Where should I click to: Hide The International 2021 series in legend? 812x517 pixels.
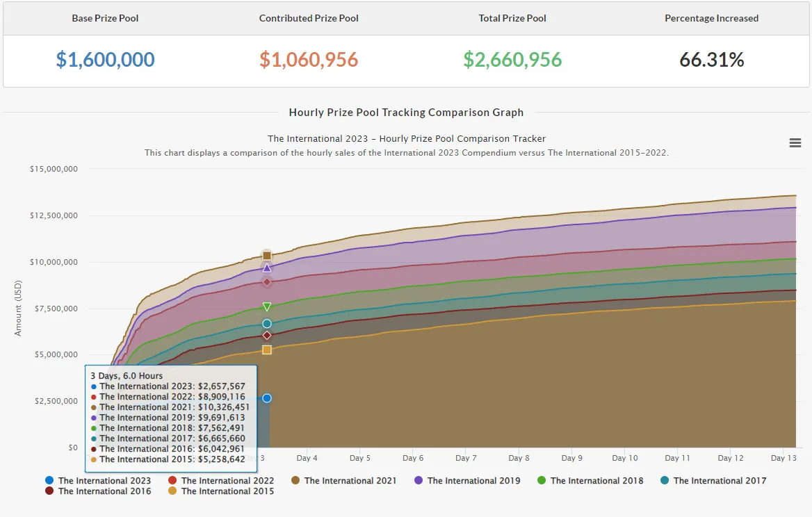coord(344,481)
